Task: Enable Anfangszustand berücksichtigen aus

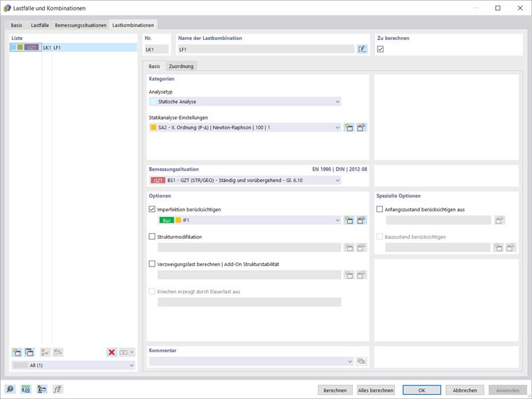Action: pos(379,209)
